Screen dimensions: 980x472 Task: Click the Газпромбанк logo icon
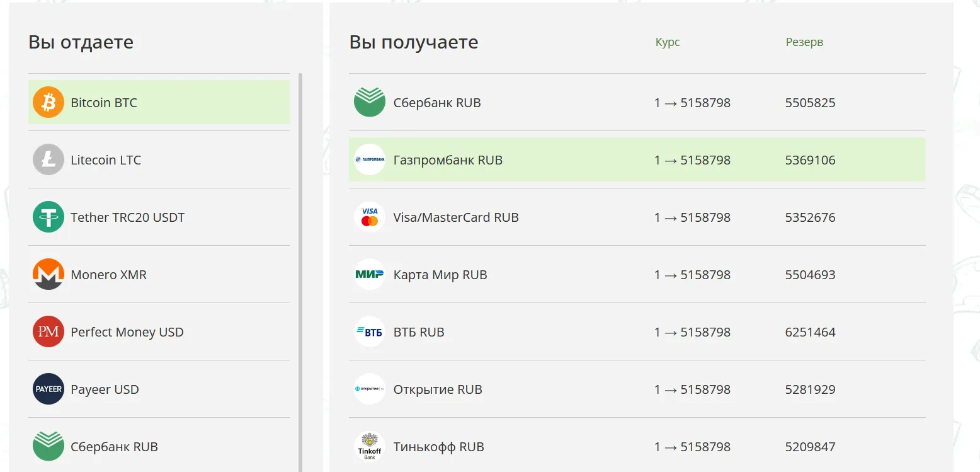[370, 159]
